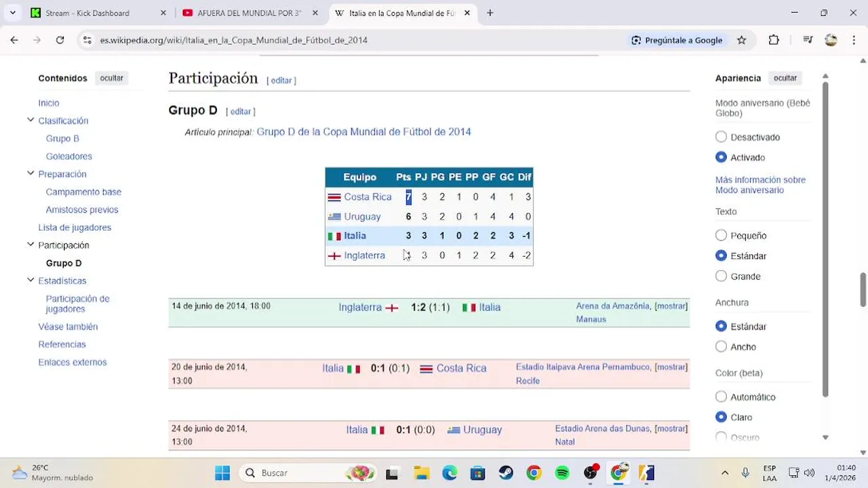Screen dimensions: 868x488
Task: Set text size to Grande
Action: [x=721, y=276]
